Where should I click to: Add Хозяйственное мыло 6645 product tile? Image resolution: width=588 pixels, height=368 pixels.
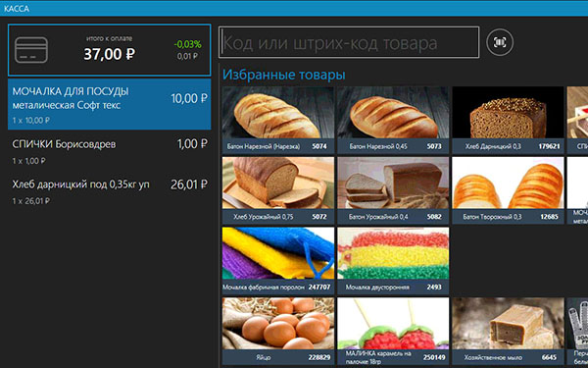point(508,332)
